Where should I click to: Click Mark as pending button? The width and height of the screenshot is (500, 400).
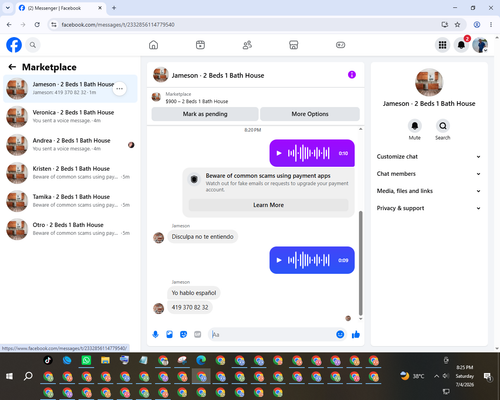point(205,114)
